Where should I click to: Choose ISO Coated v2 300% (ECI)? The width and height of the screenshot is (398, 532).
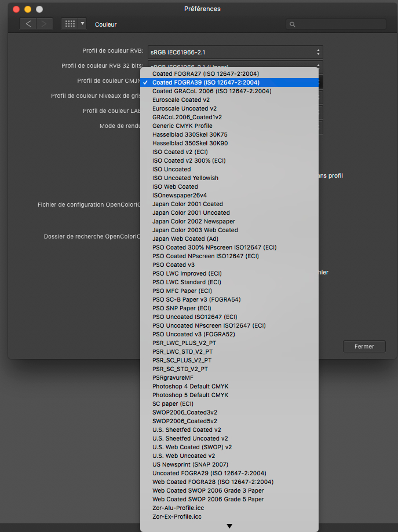point(229,160)
